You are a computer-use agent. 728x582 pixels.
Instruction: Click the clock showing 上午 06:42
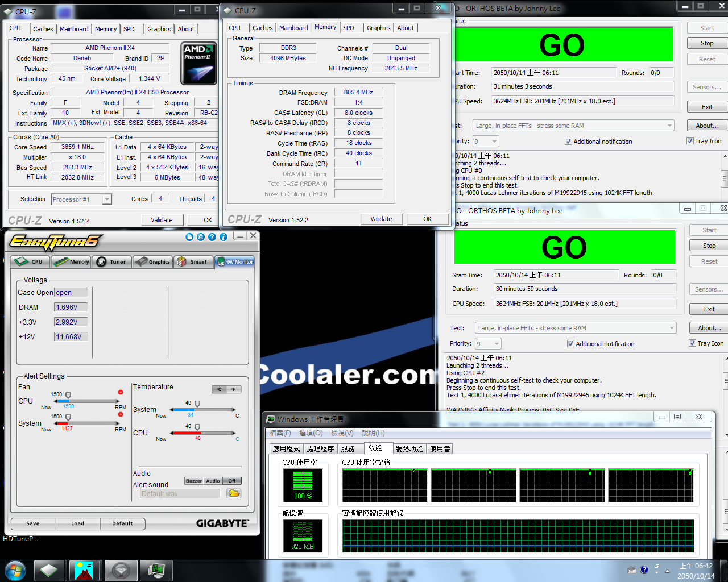click(696, 566)
